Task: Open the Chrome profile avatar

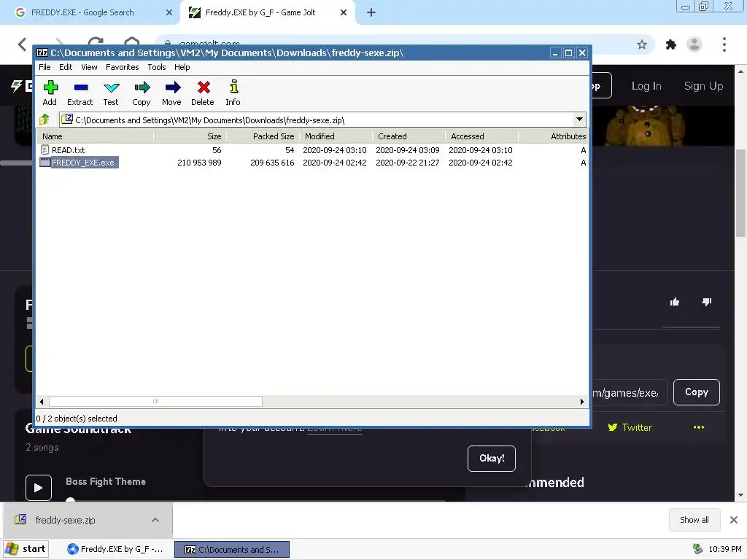Action: [x=694, y=44]
